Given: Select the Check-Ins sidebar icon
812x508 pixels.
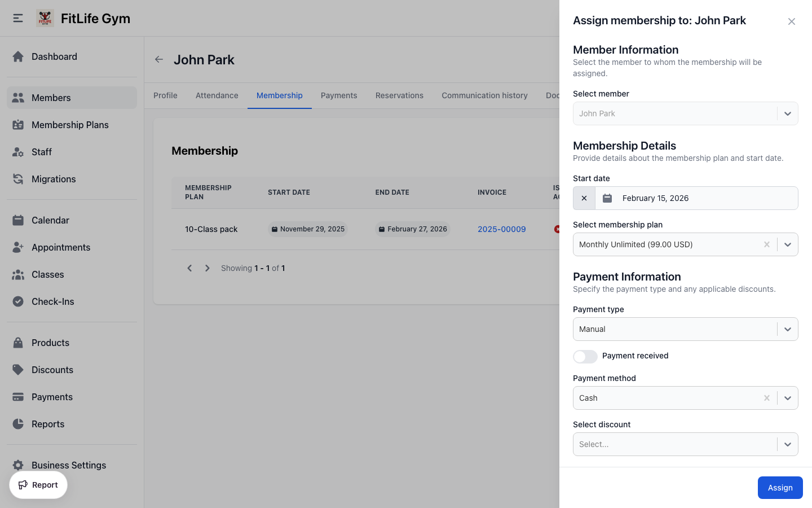Looking at the screenshot, I should pyautogui.click(x=18, y=301).
